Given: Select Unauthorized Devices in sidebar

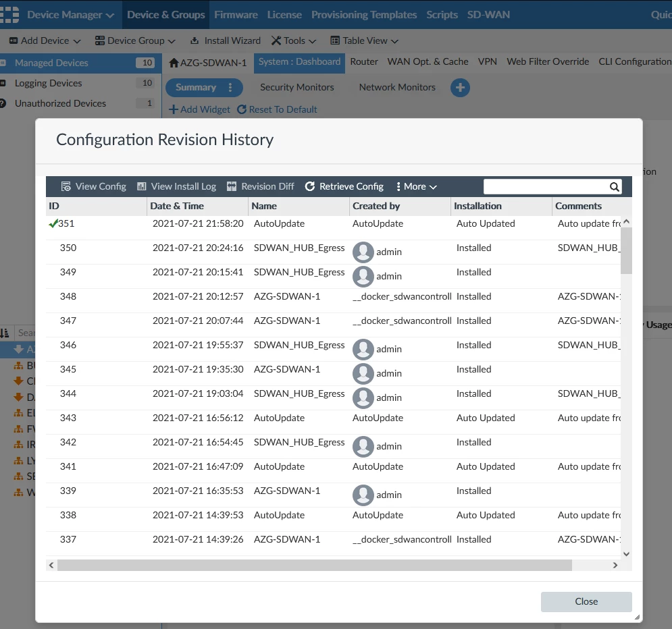Looking at the screenshot, I should (80, 103).
